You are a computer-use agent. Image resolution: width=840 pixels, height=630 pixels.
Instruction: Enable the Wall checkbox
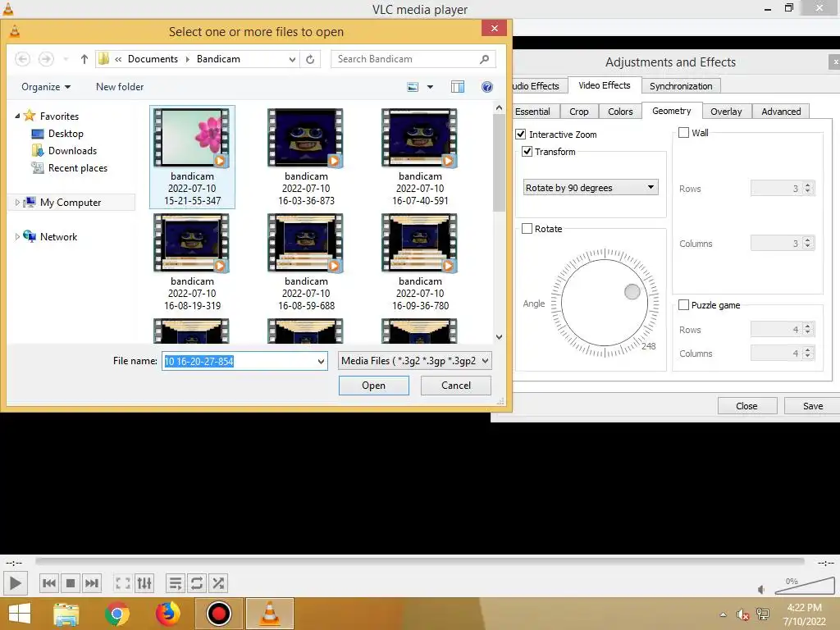tap(683, 132)
